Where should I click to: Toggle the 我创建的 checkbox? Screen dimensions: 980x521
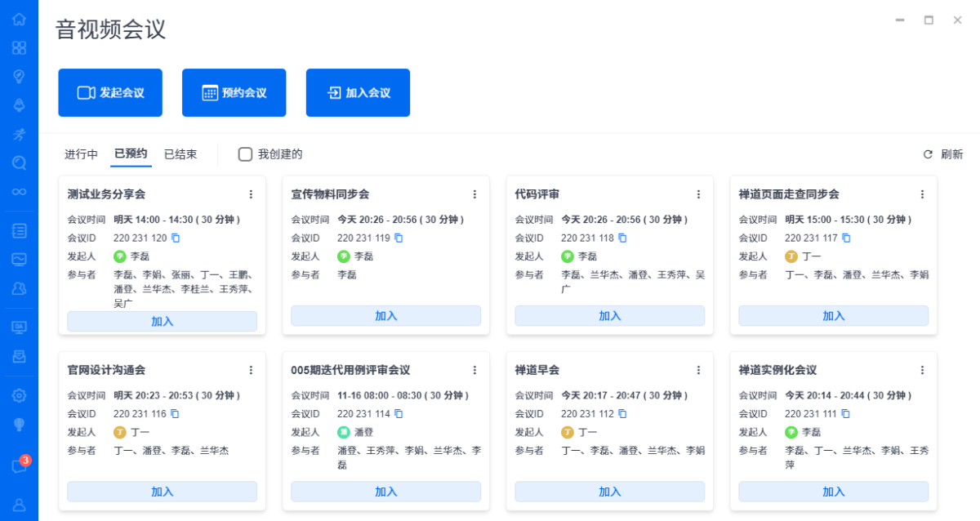(245, 154)
